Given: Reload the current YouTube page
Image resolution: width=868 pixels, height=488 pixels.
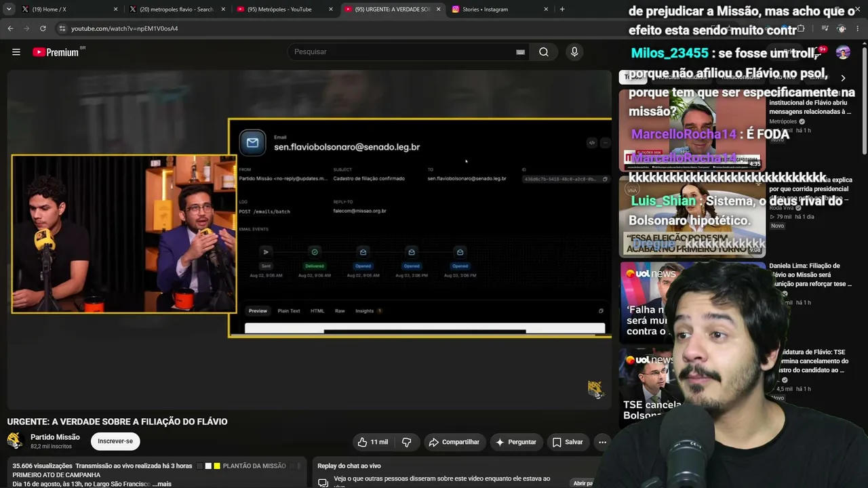Looking at the screenshot, I should click(x=43, y=28).
